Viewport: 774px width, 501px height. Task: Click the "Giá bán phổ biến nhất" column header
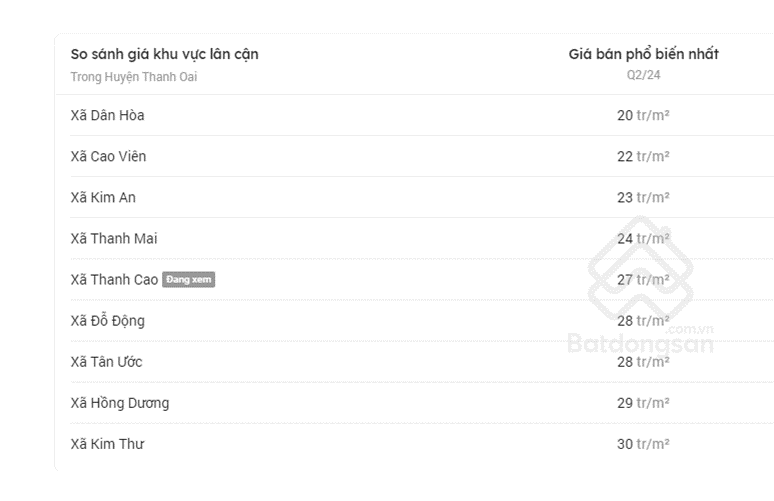pos(643,54)
